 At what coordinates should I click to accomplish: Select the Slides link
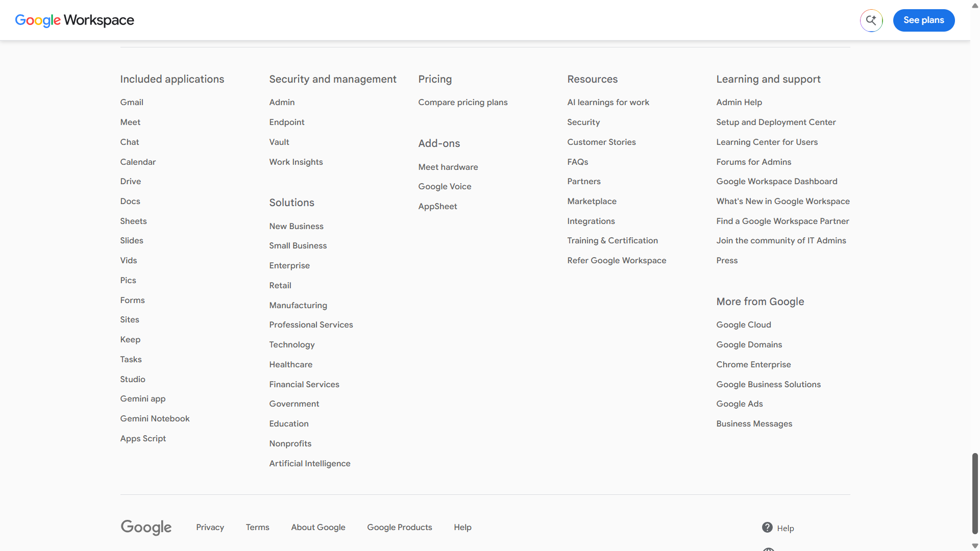[x=132, y=241]
